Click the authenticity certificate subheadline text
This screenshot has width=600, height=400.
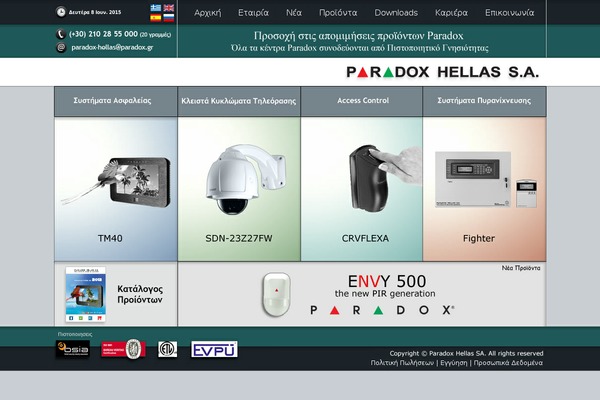360,48
